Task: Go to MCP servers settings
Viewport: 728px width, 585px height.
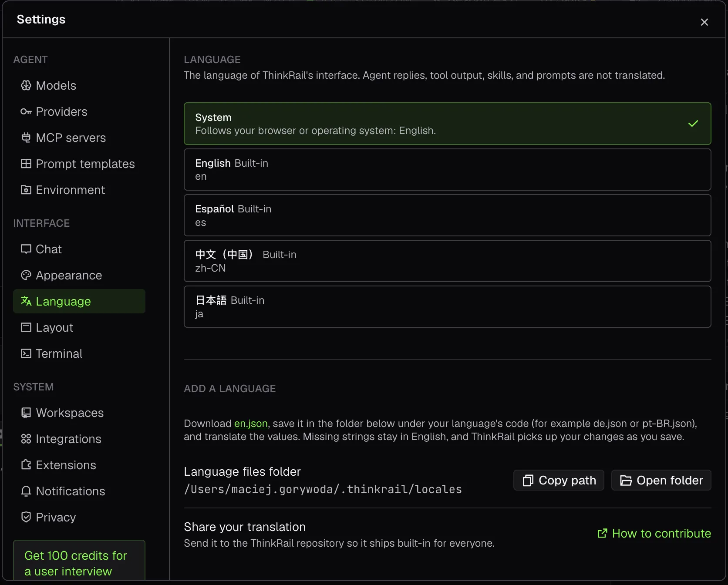Action: coord(79,138)
